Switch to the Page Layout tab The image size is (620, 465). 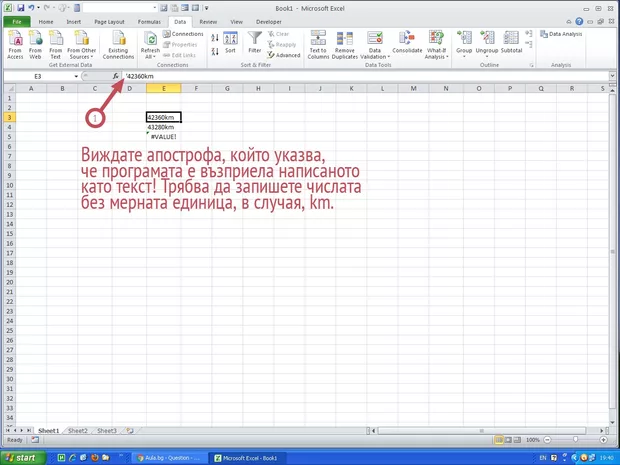pos(109,22)
